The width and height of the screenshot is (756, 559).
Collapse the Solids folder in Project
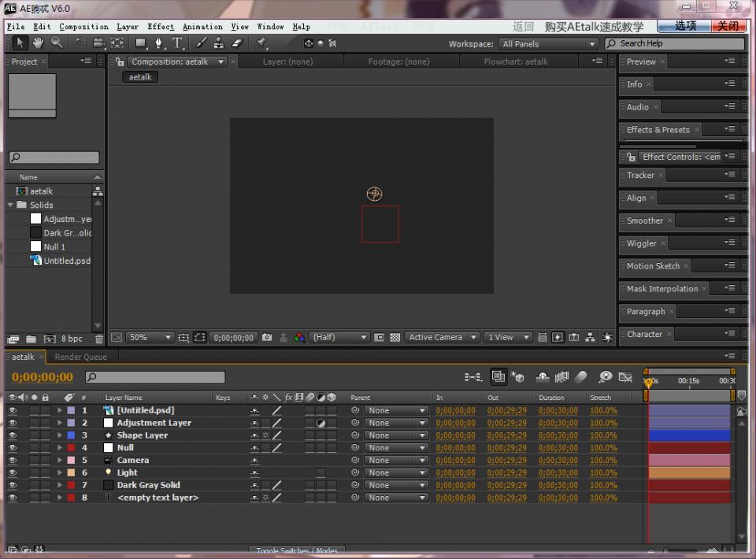pos(11,205)
